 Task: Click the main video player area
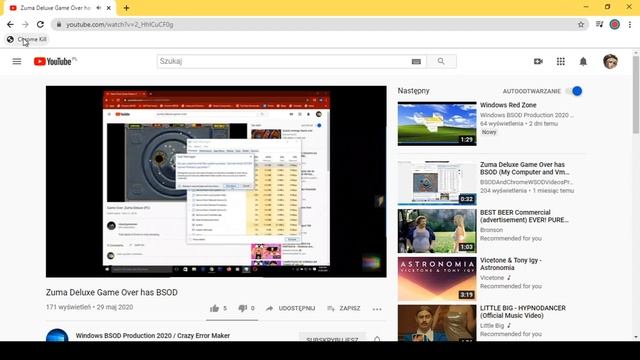coord(216,182)
